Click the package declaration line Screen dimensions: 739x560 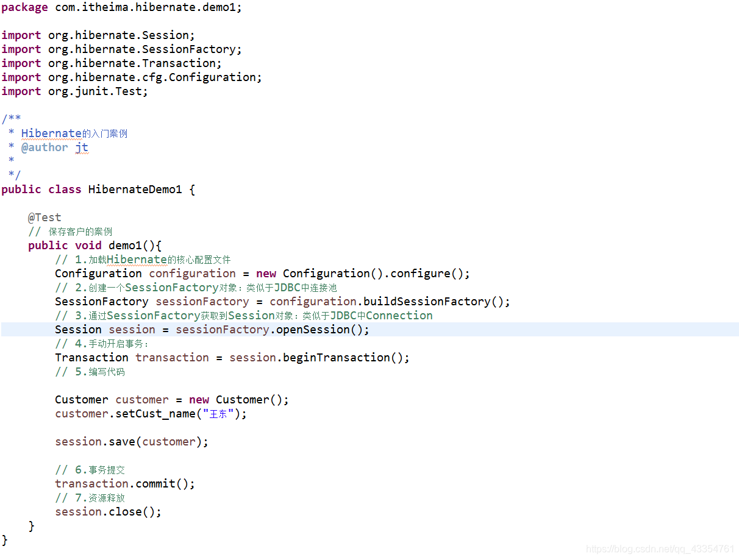[121, 8]
